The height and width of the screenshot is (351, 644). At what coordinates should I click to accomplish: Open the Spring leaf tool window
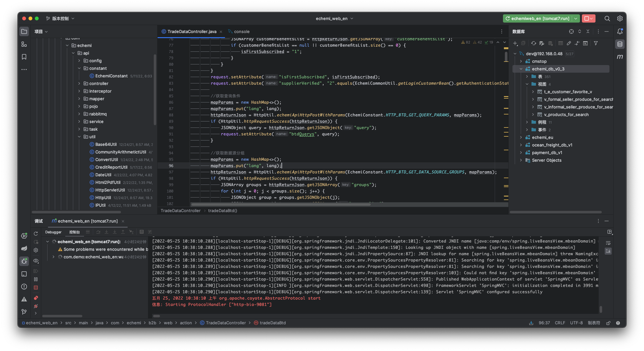click(x=24, y=248)
